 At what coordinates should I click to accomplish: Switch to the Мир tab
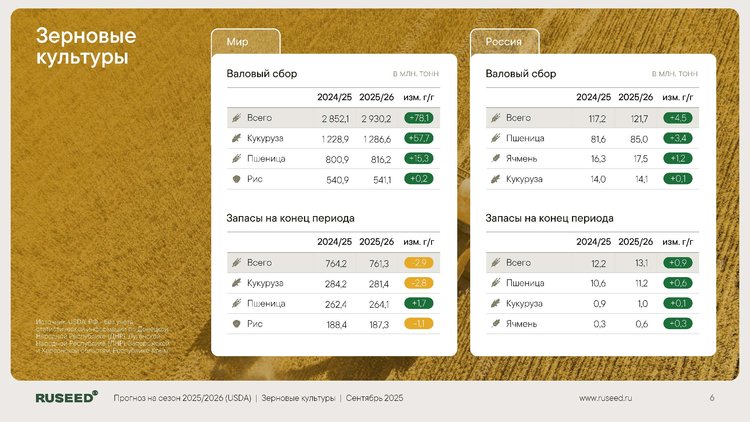tap(245, 42)
